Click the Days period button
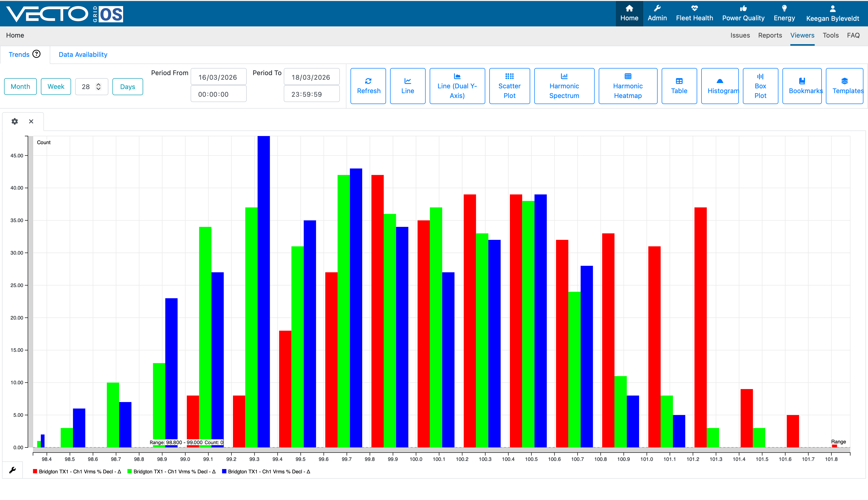This screenshot has width=868, height=500. point(127,87)
